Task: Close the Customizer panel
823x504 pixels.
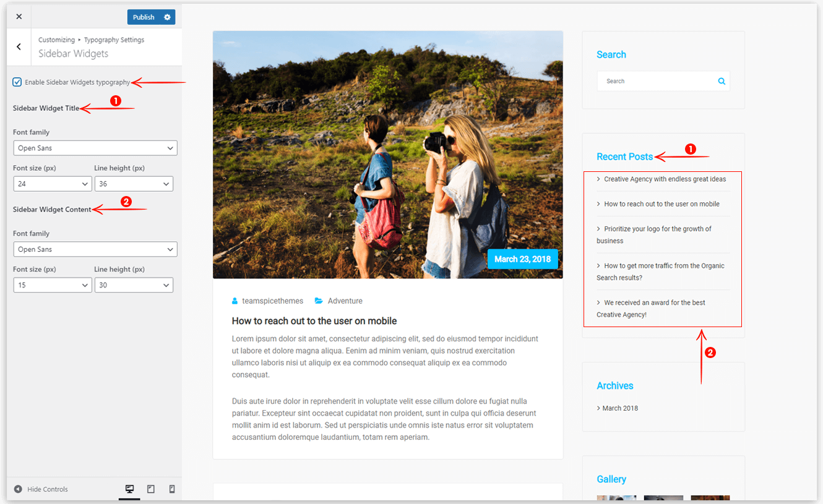Action: (x=19, y=17)
